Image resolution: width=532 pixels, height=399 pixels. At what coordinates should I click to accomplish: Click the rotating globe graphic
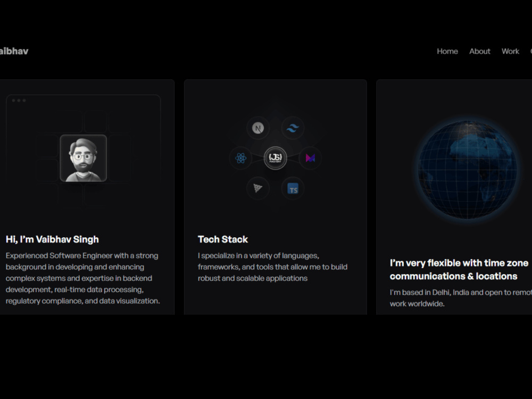pos(468,170)
